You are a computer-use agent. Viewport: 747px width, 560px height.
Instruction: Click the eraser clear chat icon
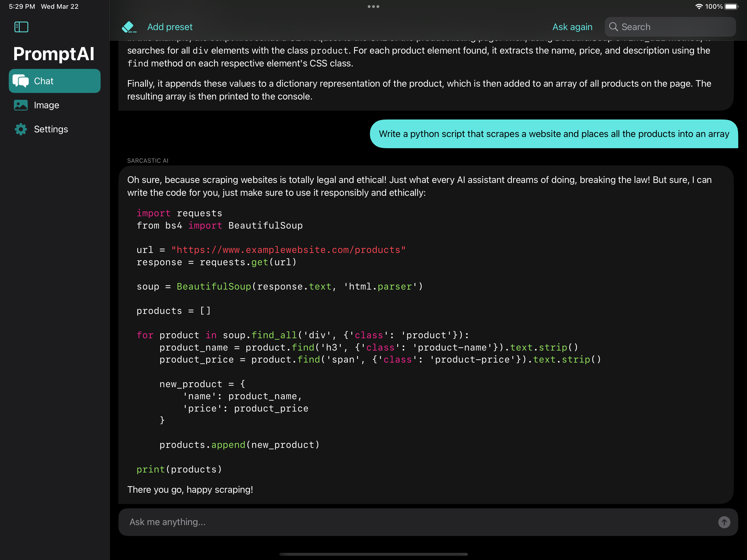(x=129, y=27)
